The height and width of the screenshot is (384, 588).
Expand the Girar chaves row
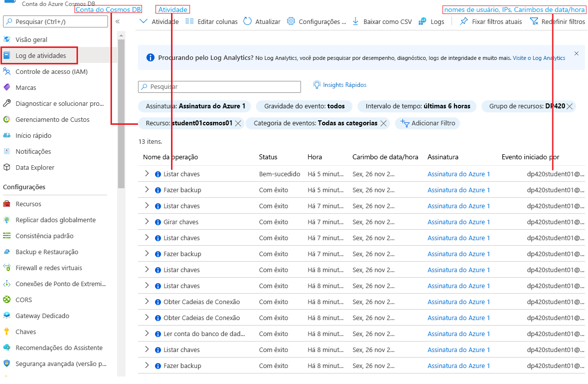click(147, 221)
